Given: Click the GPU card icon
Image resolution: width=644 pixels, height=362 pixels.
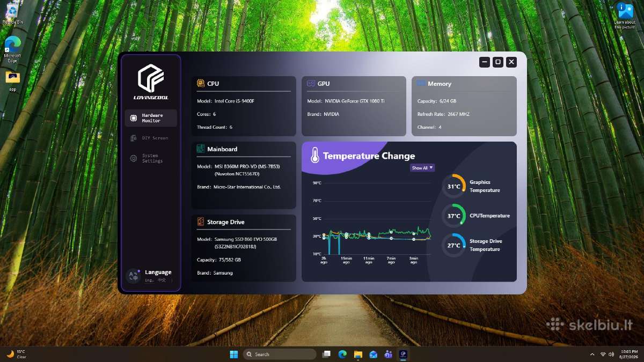Looking at the screenshot, I should pyautogui.click(x=310, y=83).
